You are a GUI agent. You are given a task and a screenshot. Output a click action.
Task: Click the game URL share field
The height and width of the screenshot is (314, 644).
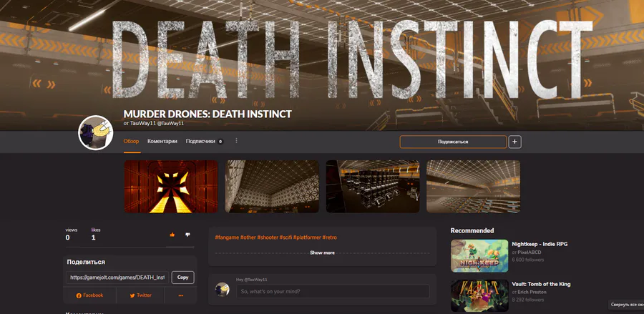[x=117, y=278]
